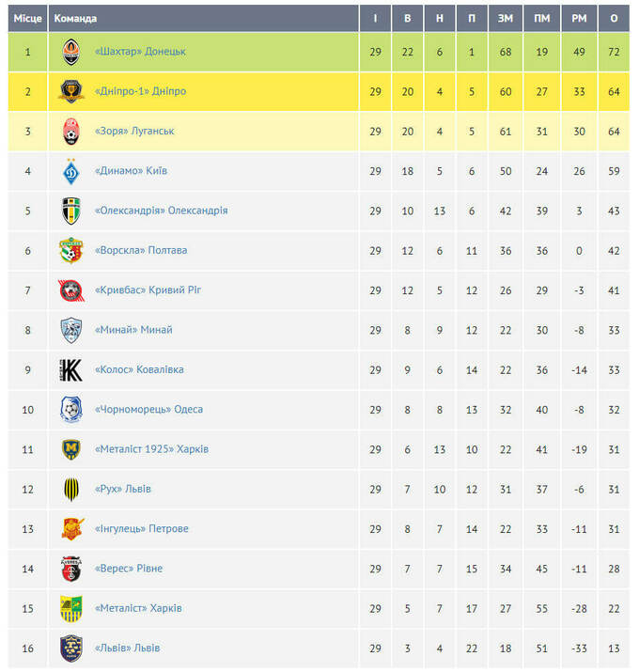Click the Shakhtar Donetsk club logo

point(71,52)
